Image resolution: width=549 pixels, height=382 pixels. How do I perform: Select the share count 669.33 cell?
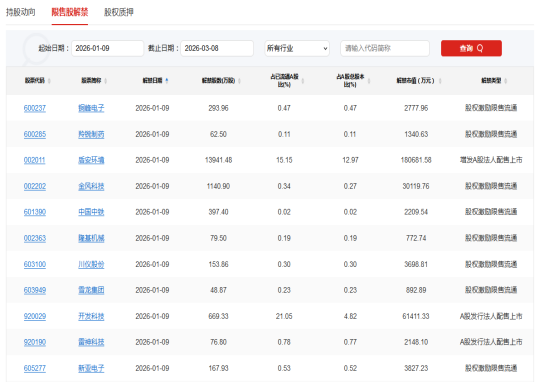point(218,317)
